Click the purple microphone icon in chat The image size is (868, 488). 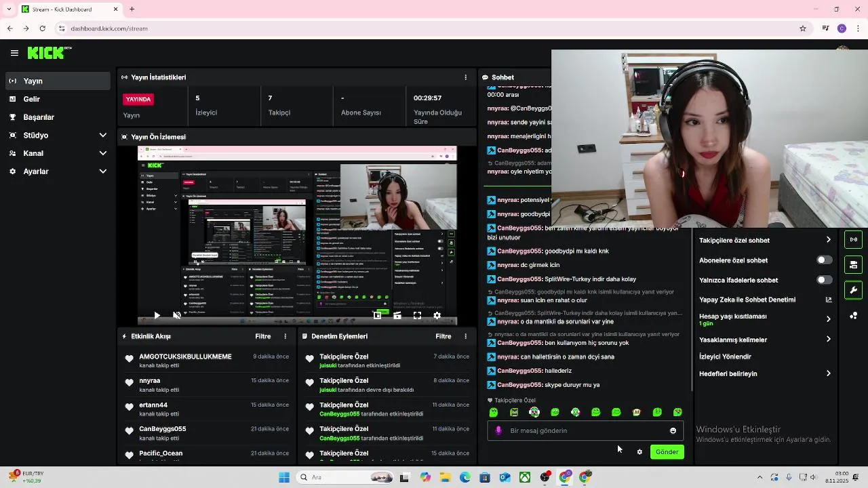(x=499, y=430)
